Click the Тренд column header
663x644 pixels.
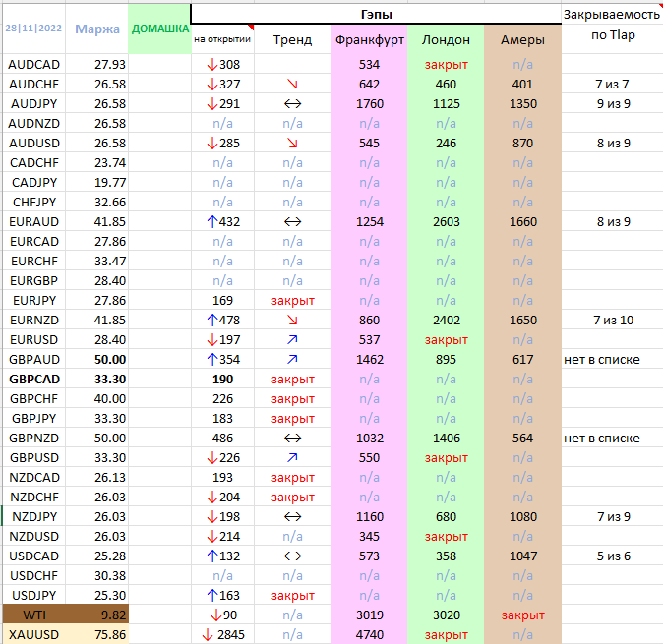(292, 39)
